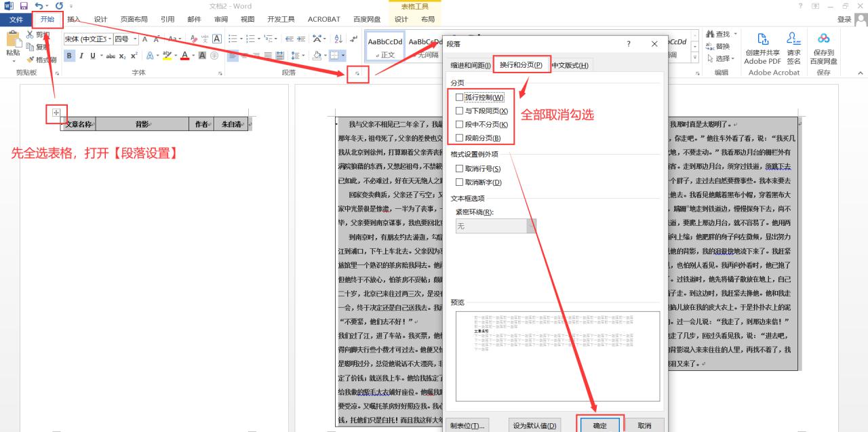Open the font size 四号 dropdown
Screen dimensions: 868x432
pos(135,39)
